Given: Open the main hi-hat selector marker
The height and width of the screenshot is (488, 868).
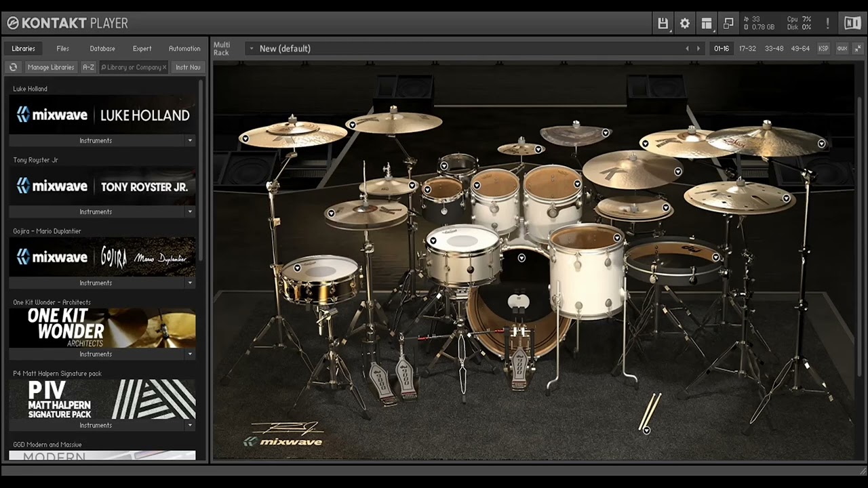Looking at the screenshot, I should [332, 213].
